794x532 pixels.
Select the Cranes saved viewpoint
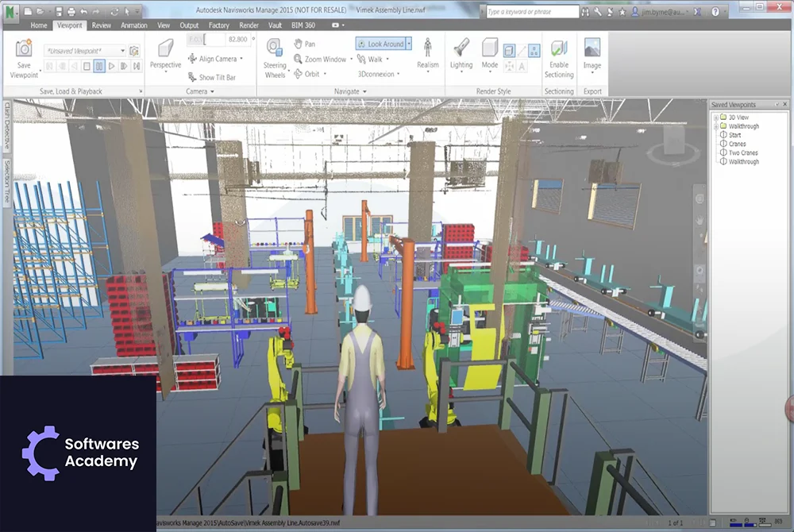[x=733, y=144]
